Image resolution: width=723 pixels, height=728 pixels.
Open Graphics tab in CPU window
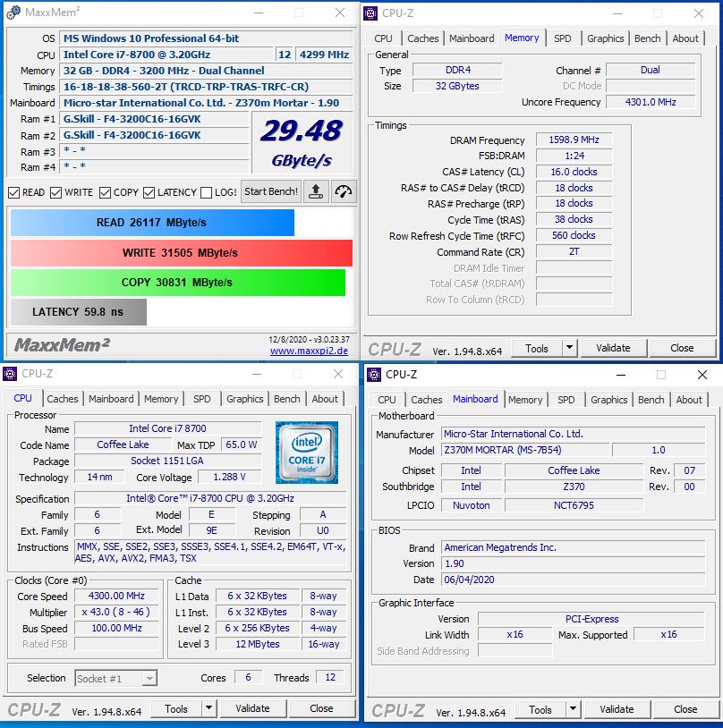click(245, 399)
